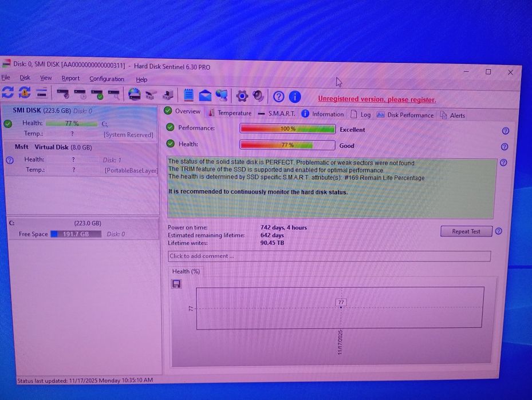This screenshot has height=400, width=532.
Task: Click the 191.7 GB Free Space bar
Action: [x=76, y=234]
